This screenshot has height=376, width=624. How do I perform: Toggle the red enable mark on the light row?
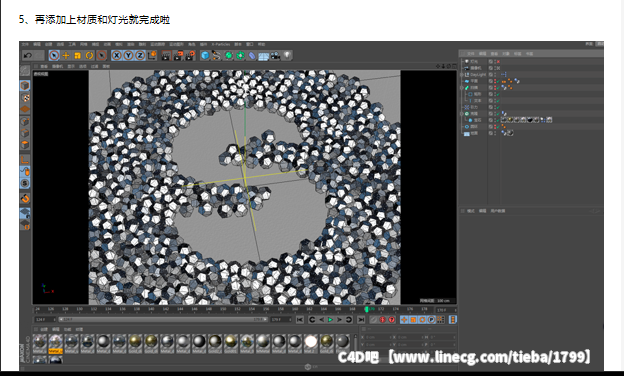(x=498, y=62)
